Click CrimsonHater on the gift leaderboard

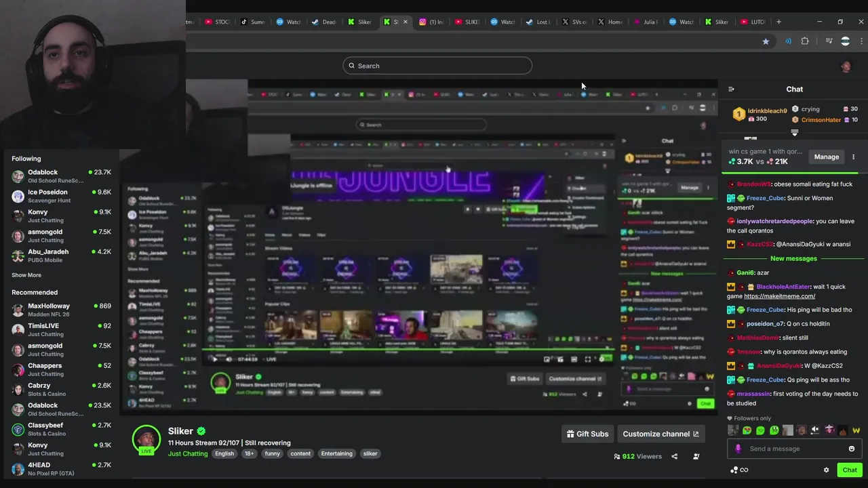coord(821,120)
